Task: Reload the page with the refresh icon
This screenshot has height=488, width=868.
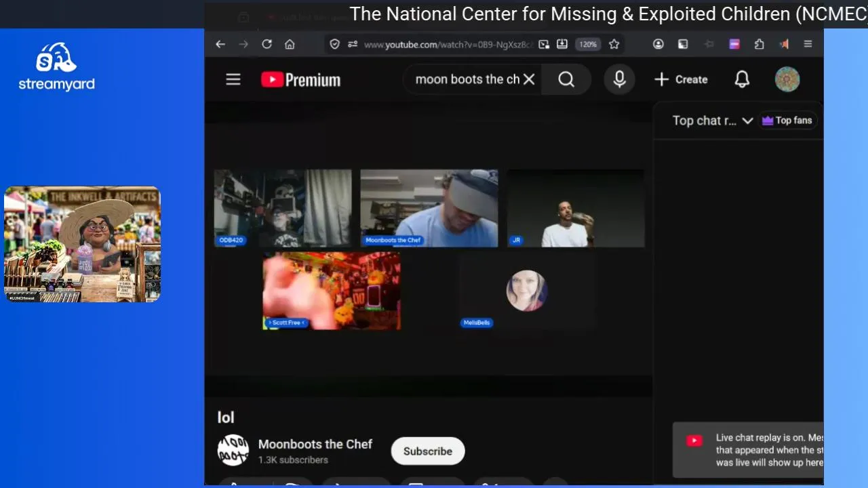Action: (267, 44)
